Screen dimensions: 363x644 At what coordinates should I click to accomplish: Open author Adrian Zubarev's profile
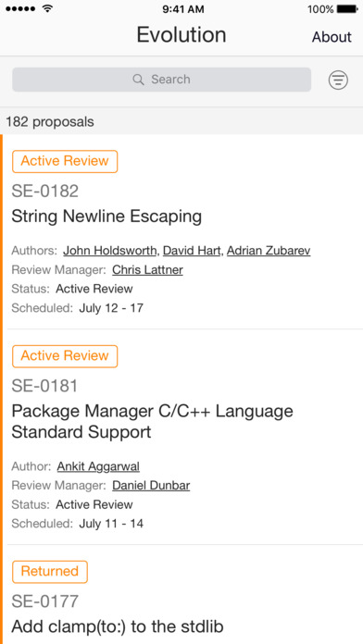click(269, 251)
